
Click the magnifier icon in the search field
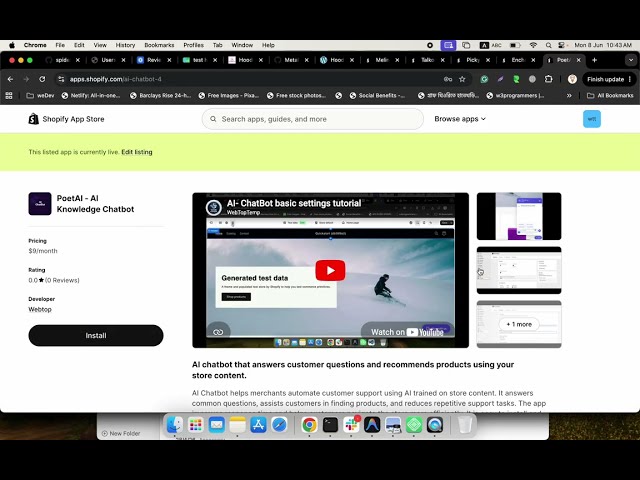[213, 119]
